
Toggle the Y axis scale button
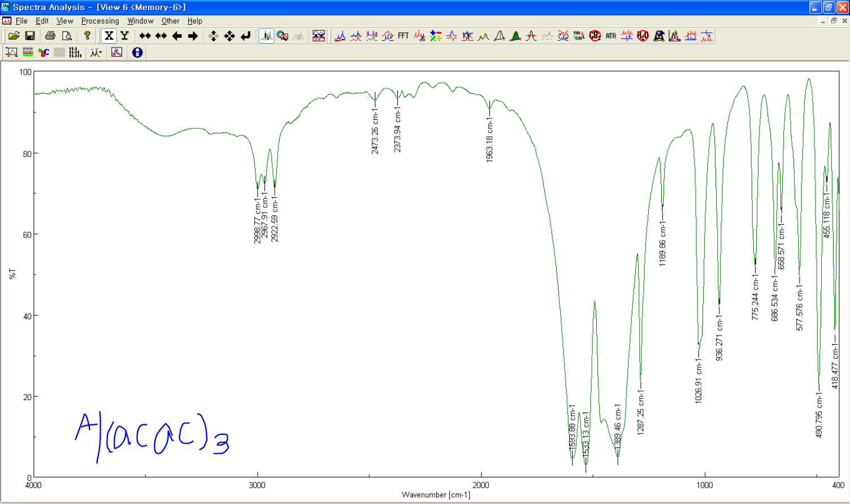[x=123, y=36]
